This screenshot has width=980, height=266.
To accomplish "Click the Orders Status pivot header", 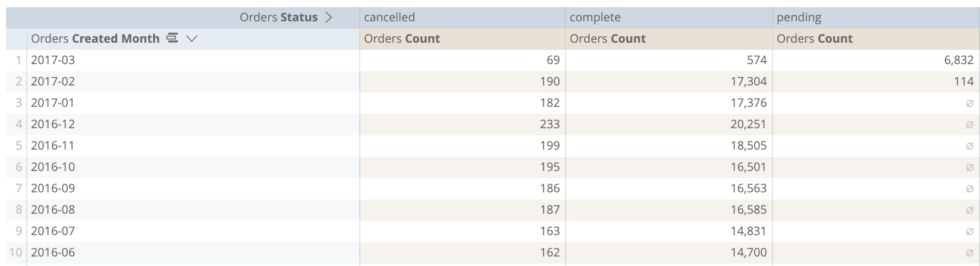I will (278, 17).
